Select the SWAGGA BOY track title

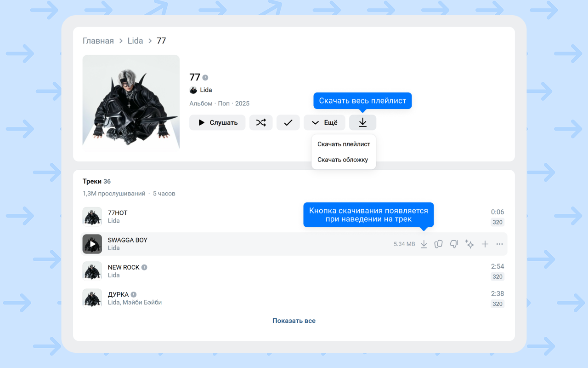128,240
